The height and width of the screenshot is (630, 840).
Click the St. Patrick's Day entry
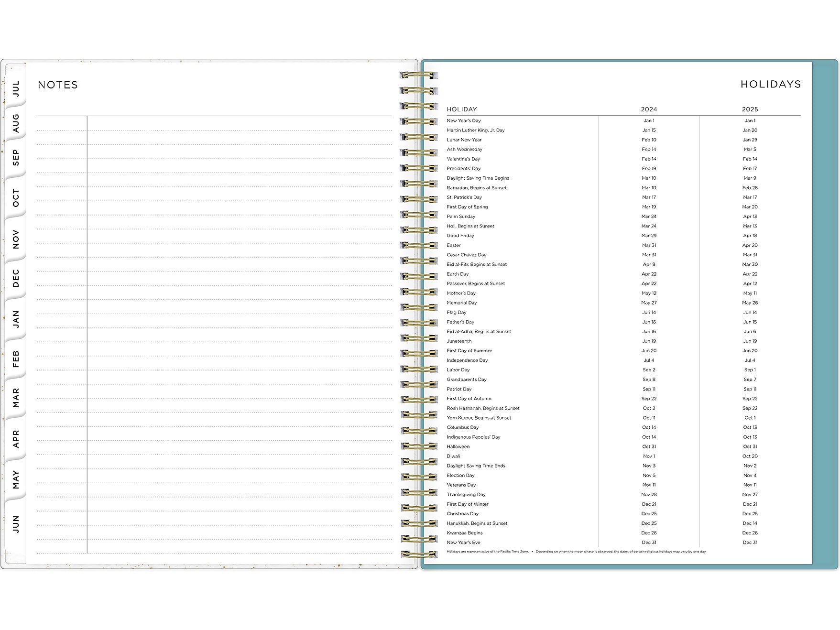coord(464,197)
